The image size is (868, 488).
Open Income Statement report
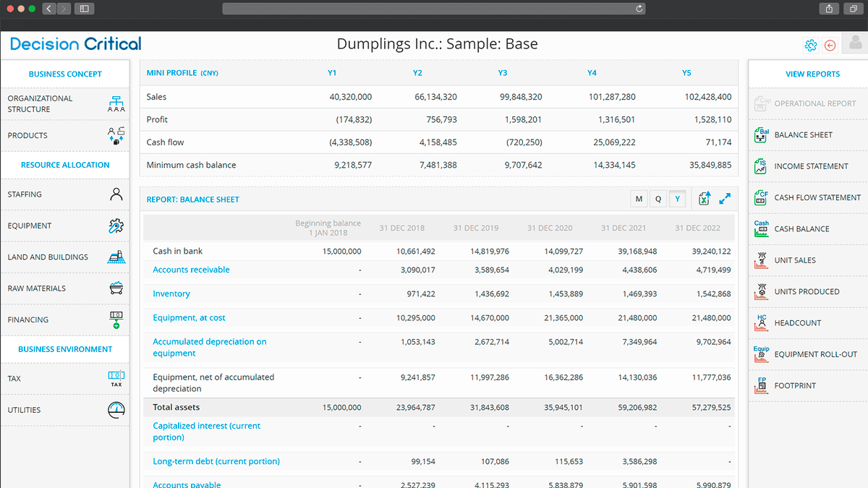coord(810,166)
